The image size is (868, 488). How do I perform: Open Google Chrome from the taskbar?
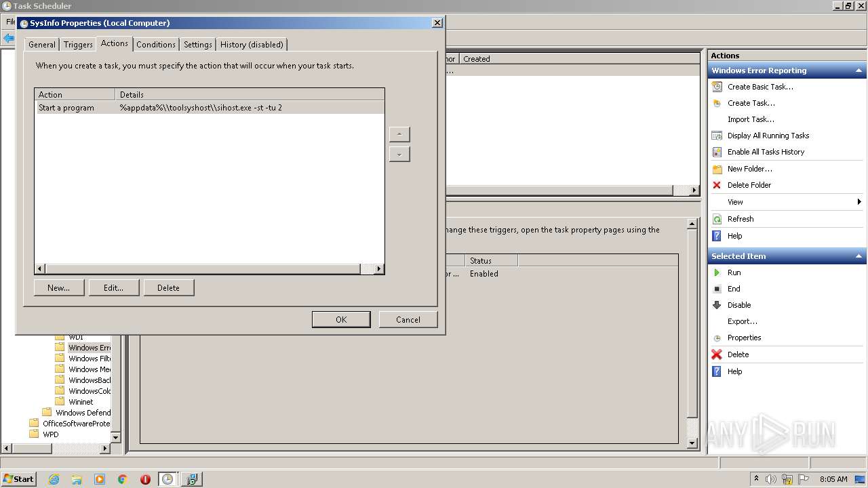click(x=123, y=479)
